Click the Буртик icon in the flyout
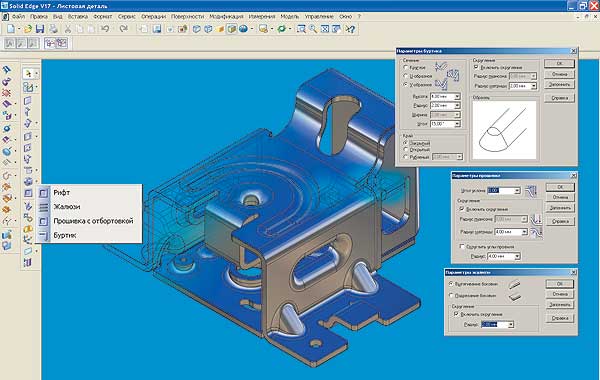Image resolution: width=600 pixels, height=380 pixels. point(44,235)
